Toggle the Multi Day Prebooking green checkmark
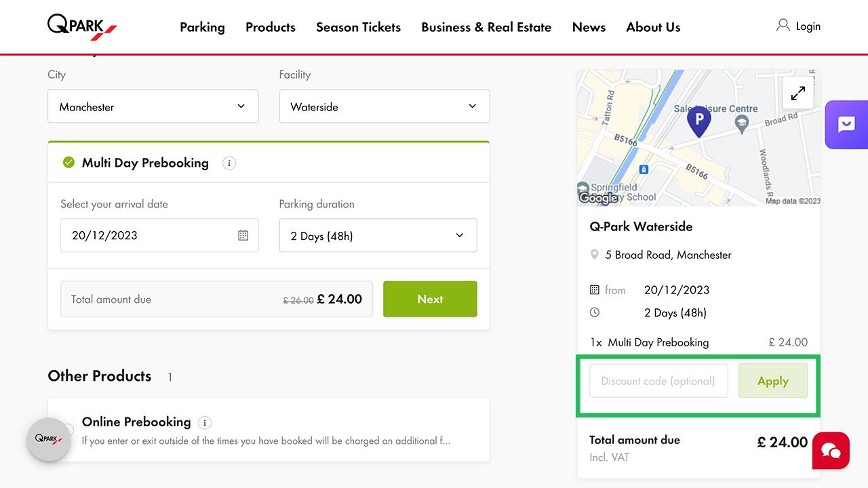The image size is (868, 488). click(68, 163)
